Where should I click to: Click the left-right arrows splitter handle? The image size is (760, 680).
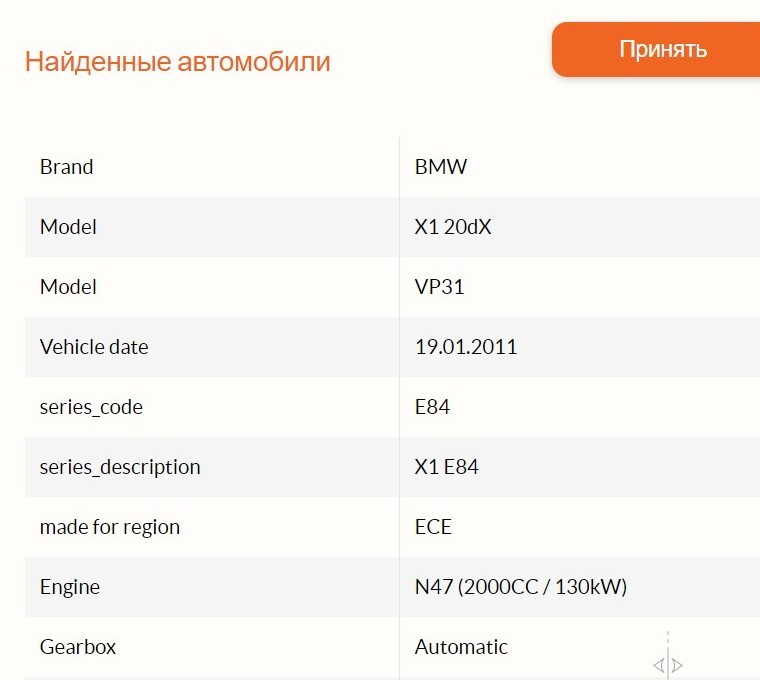668,665
